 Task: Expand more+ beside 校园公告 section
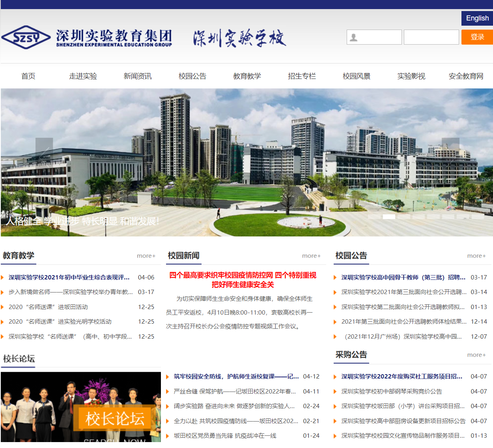[x=477, y=256]
